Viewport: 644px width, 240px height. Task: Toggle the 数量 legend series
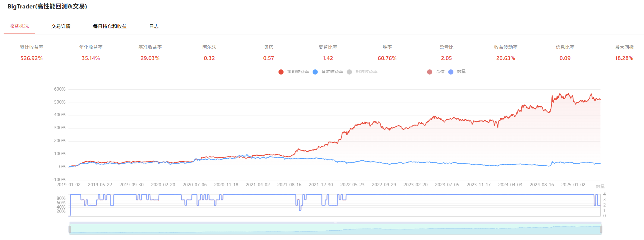(x=457, y=72)
